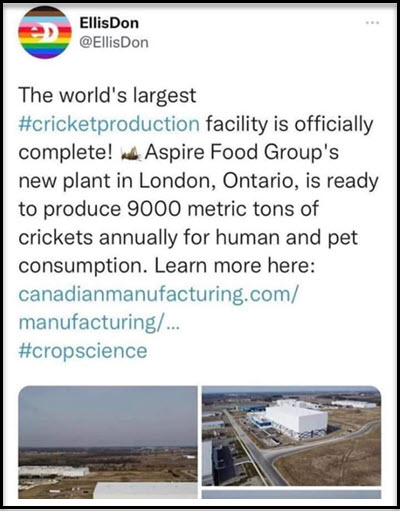View the left aerial landscape photo
400x511 pixels.
click(x=108, y=442)
